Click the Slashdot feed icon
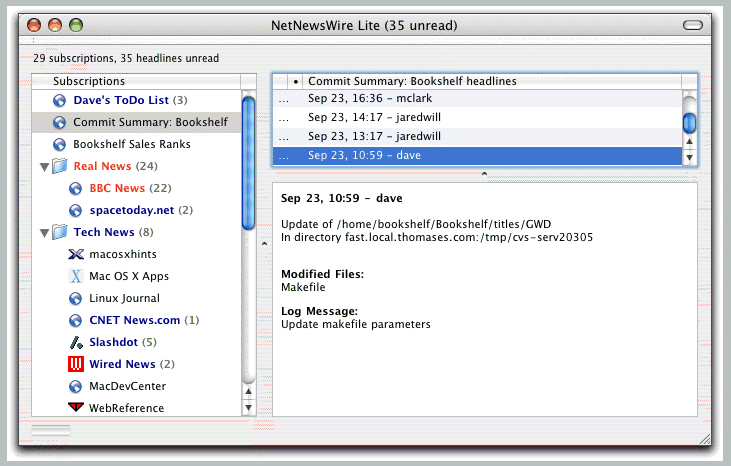Image resolution: width=731 pixels, height=466 pixels. point(75,342)
